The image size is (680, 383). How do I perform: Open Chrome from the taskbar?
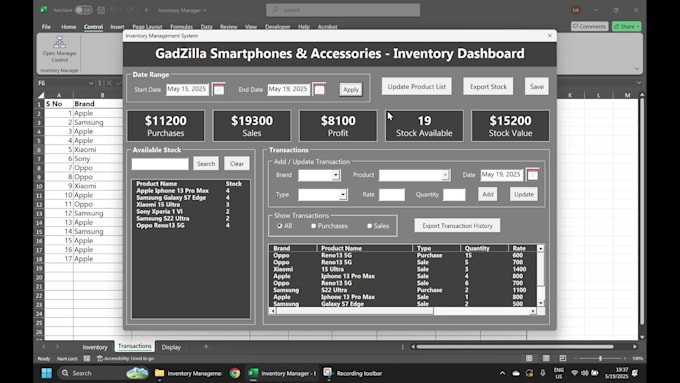[x=235, y=373]
